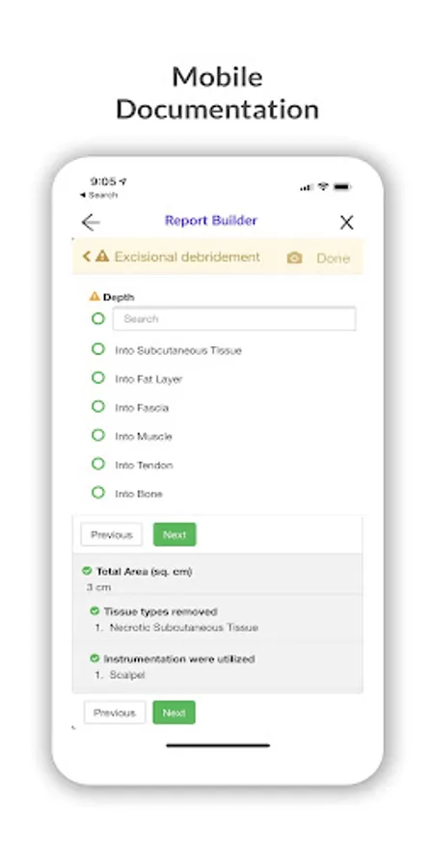Open the Total Area (sq. cm) section
Screen dimensions: 434x868
tap(218, 578)
